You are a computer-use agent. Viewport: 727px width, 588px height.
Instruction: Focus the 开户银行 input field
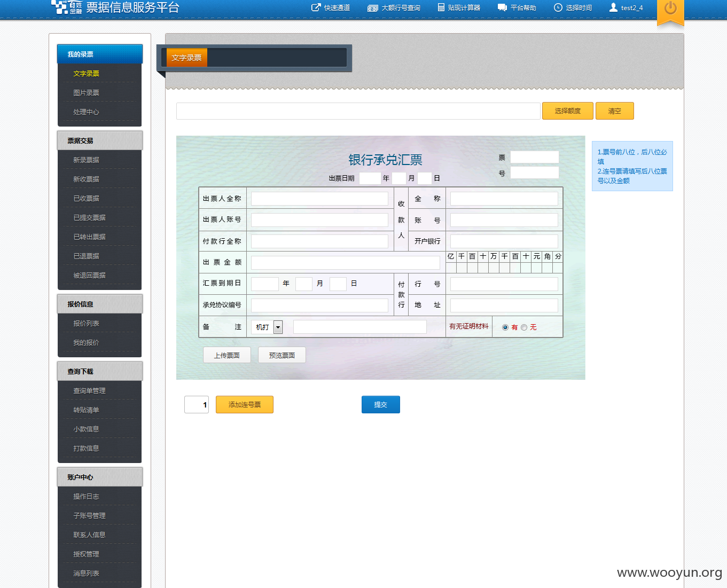(x=504, y=241)
